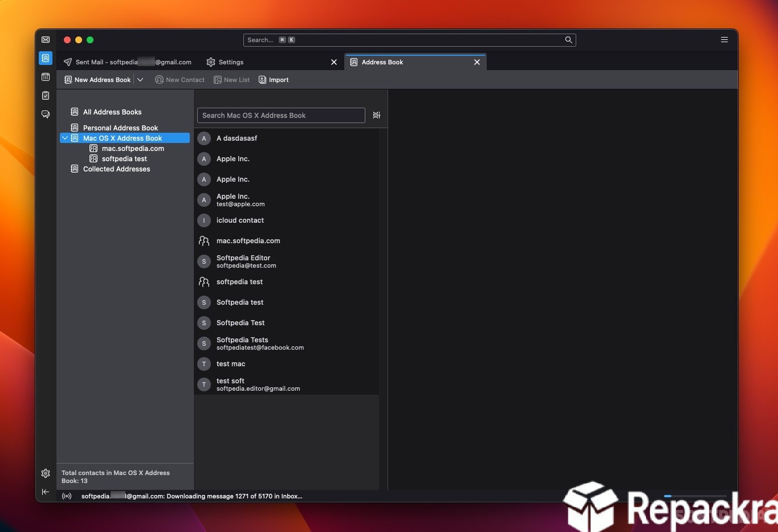Image resolution: width=778 pixels, height=532 pixels.
Task: Open the Tasks space icon
Action: point(46,96)
